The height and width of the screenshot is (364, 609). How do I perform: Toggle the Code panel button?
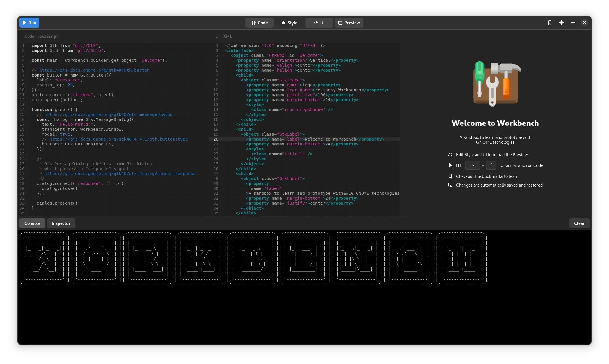[259, 23]
